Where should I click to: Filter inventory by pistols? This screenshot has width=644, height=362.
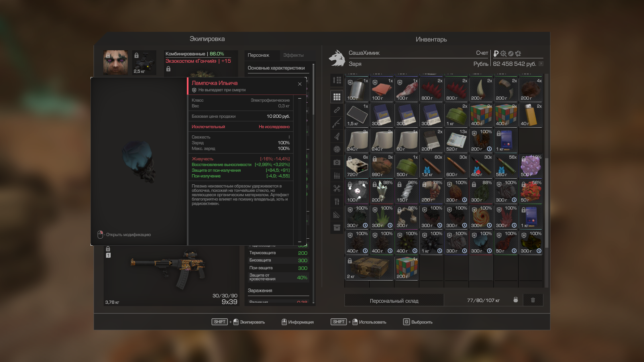[337, 136]
